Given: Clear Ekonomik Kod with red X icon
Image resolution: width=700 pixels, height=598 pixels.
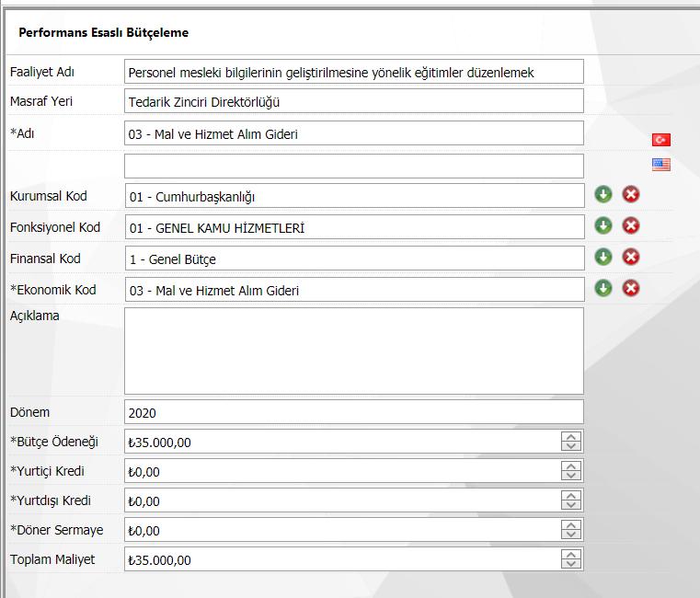Looking at the screenshot, I should 631,288.
